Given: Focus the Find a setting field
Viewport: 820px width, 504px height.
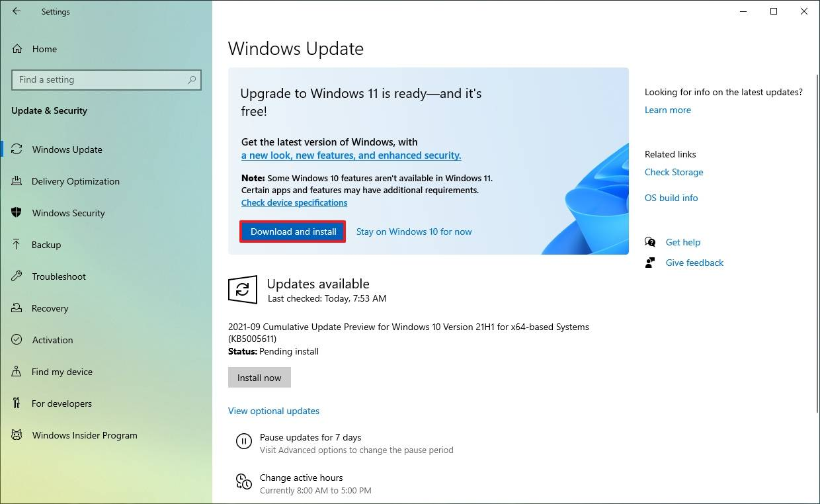Looking at the screenshot, I should (x=106, y=79).
